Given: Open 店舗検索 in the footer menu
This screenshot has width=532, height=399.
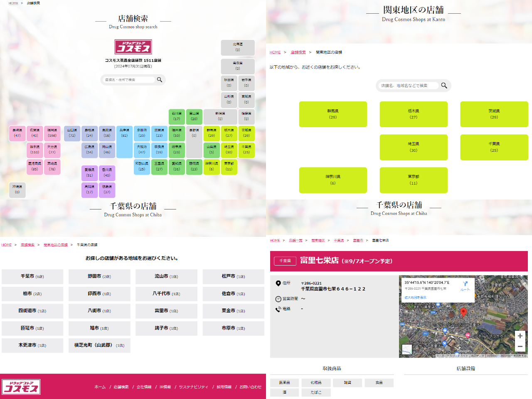Looking at the screenshot, I should tap(121, 387).
